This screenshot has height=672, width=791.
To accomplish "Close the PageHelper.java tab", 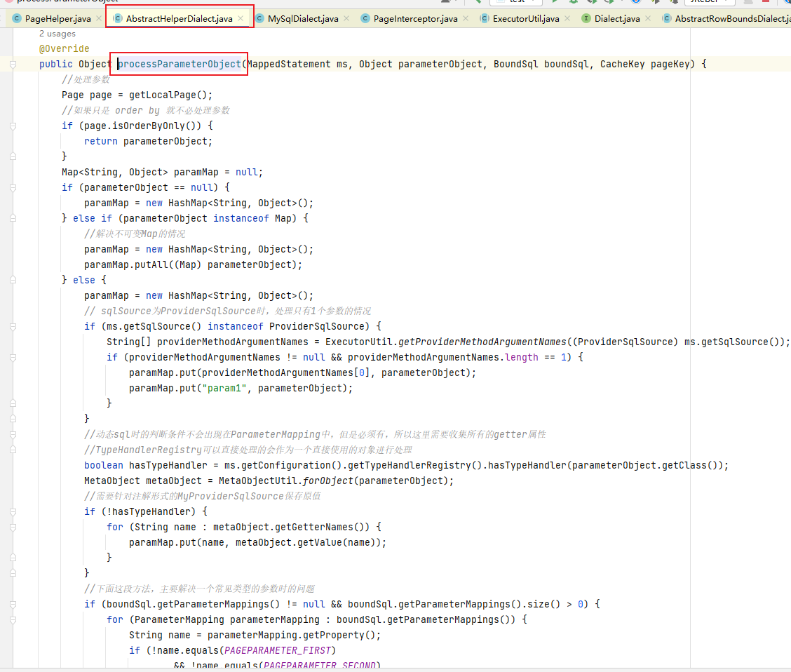I will [x=97, y=19].
